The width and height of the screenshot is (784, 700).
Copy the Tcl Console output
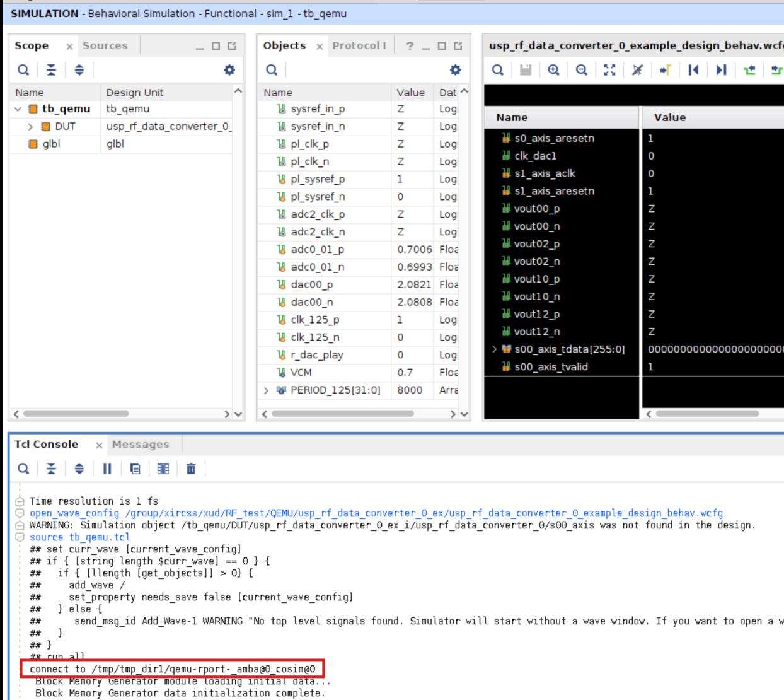click(135, 469)
